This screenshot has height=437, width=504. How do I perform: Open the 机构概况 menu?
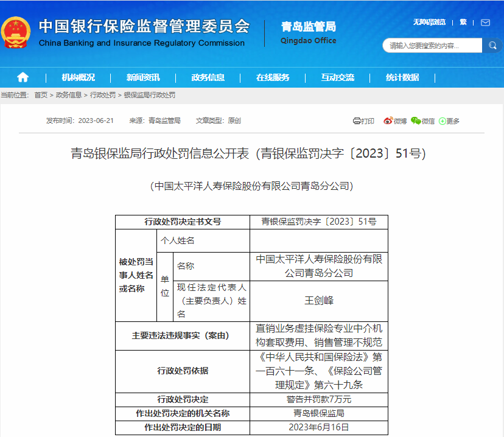[78, 77]
